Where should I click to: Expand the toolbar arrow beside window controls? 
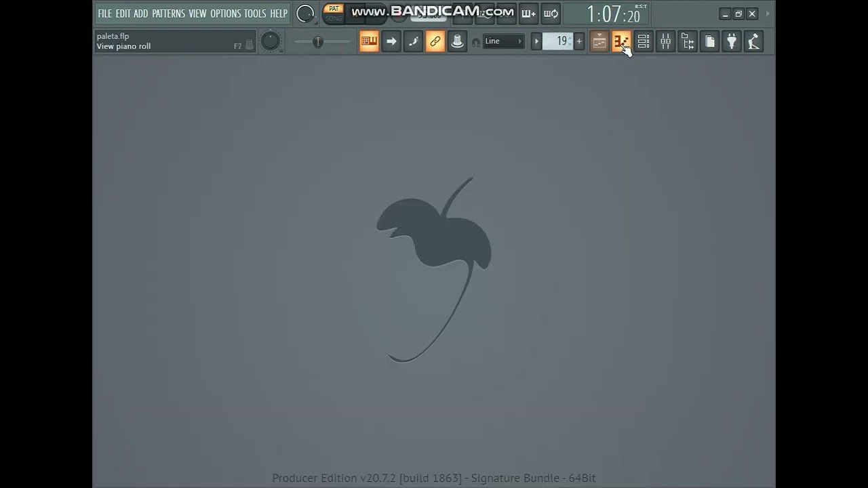coord(768,14)
